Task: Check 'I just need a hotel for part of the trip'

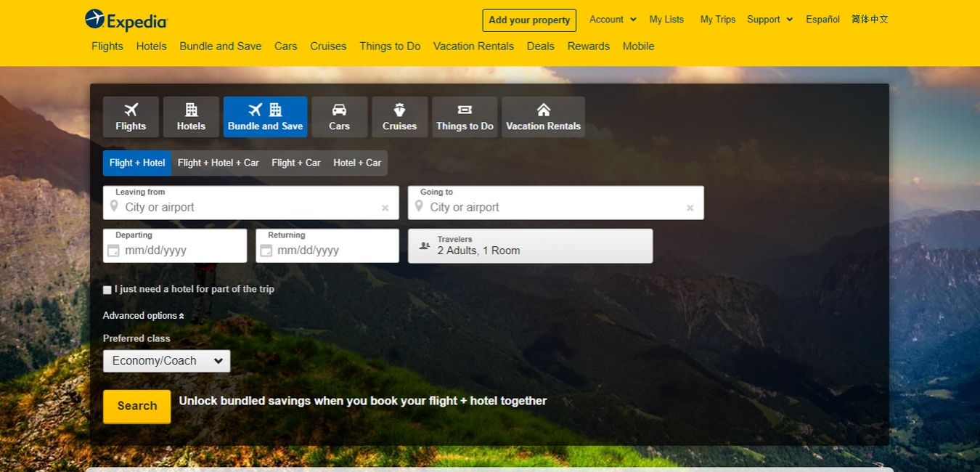Action: (107, 290)
